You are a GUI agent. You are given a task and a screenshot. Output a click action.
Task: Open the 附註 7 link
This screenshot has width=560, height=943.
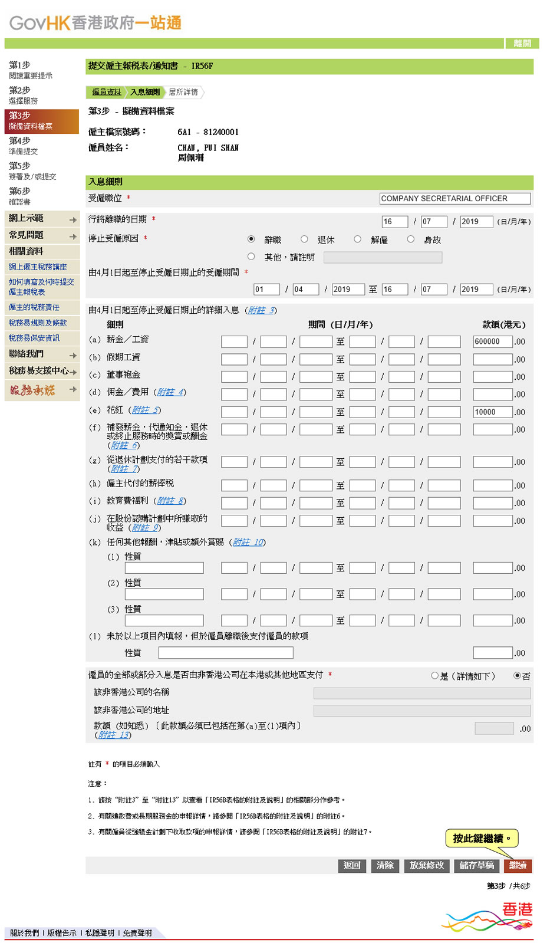click(x=124, y=469)
